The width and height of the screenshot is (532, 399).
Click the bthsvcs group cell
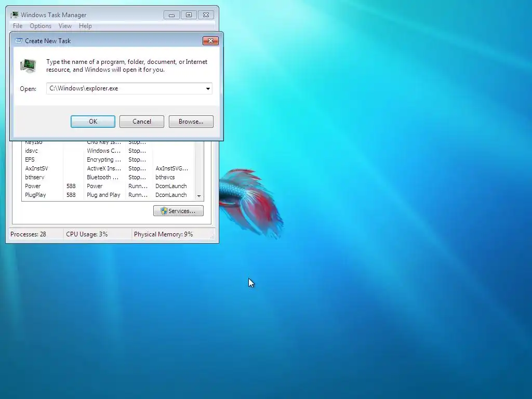coord(165,177)
